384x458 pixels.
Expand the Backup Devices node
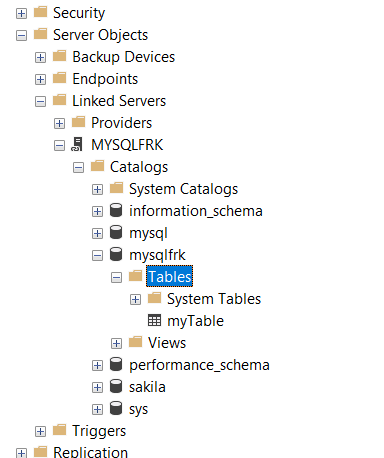(x=40, y=57)
